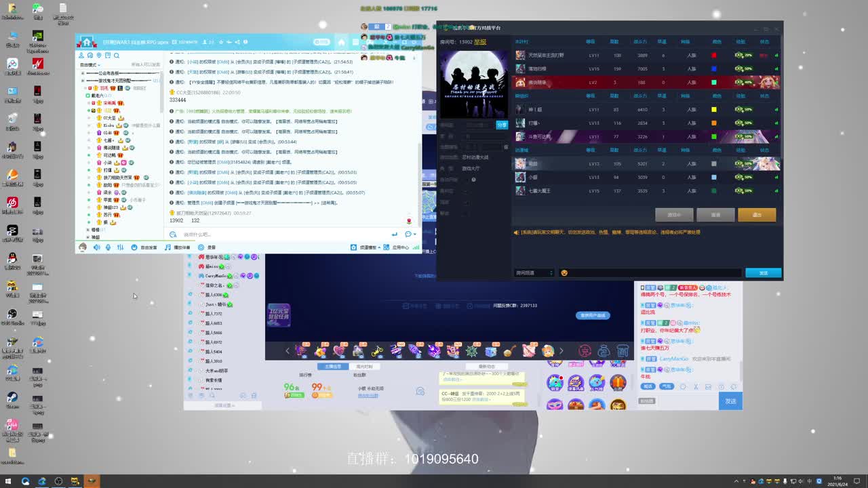Click the yellow color swatch for 神丨超
Screen dimensions: 868x488
pos(713,110)
